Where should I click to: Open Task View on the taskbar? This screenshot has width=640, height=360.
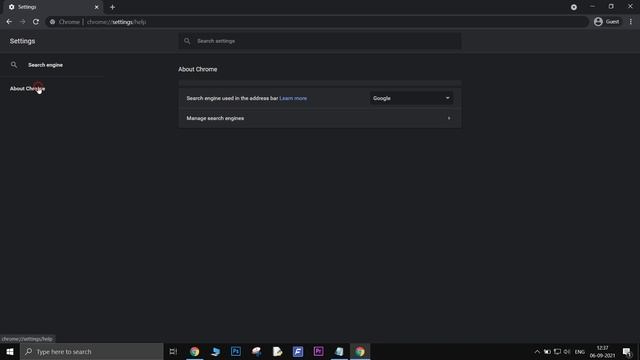173,351
